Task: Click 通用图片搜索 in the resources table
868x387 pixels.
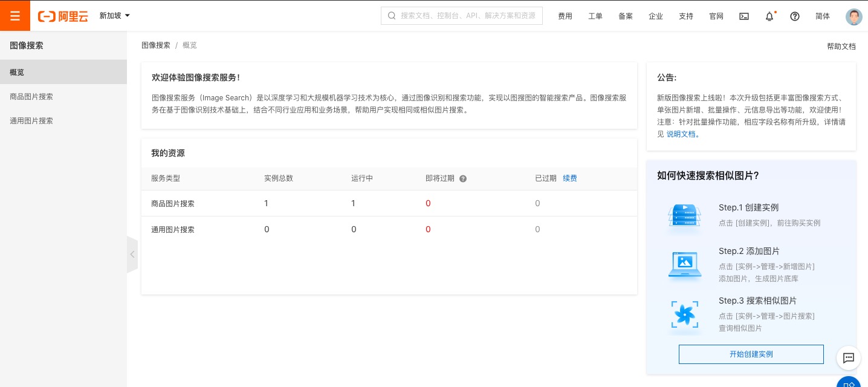Action: [x=173, y=230]
